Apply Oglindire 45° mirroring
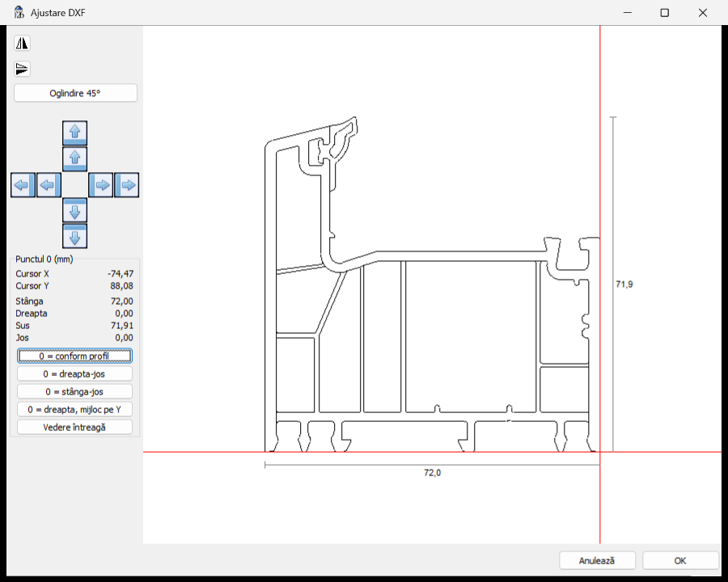The height and width of the screenshot is (582, 728). (76, 93)
